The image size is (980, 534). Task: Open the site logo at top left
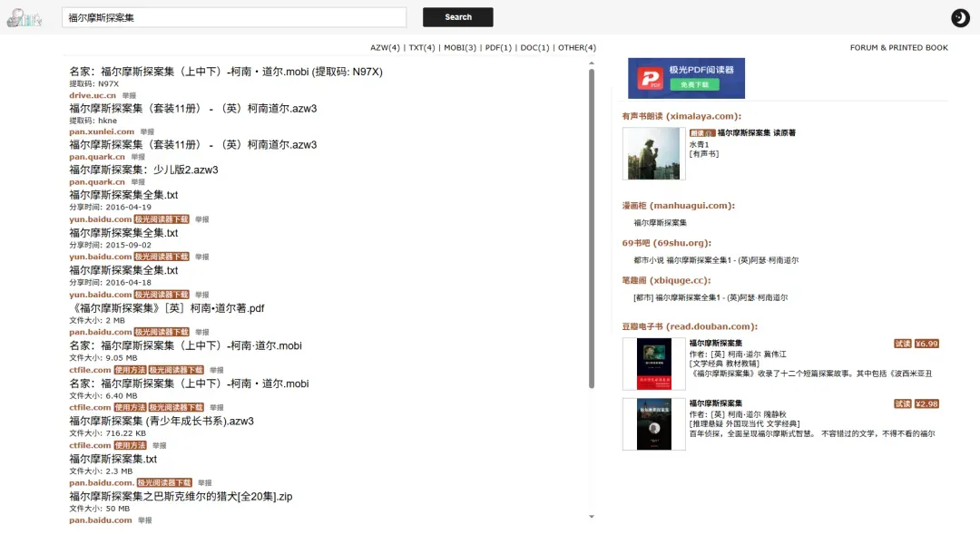24,17
